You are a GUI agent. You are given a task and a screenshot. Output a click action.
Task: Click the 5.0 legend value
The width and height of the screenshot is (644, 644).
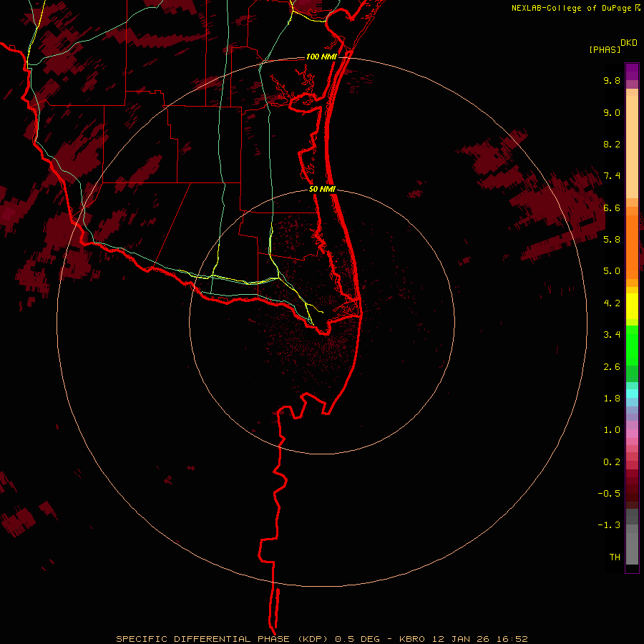tap(612, 271)
